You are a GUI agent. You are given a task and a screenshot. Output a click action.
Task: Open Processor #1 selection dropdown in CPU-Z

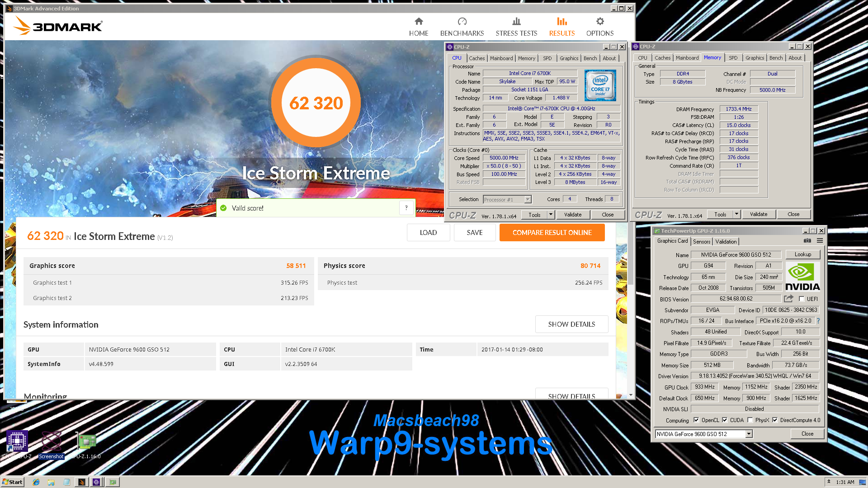527,199
